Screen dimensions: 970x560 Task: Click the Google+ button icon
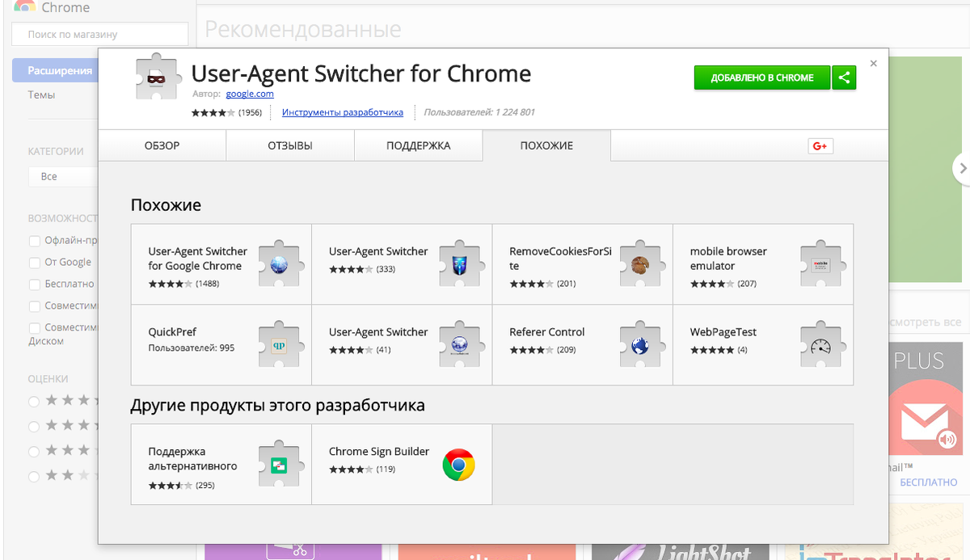820,146
